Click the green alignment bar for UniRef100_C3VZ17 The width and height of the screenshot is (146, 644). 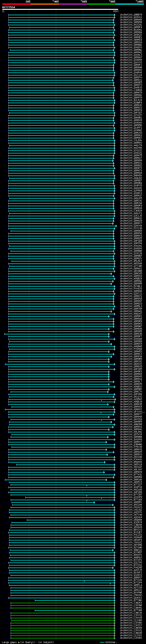coord(63,626)
